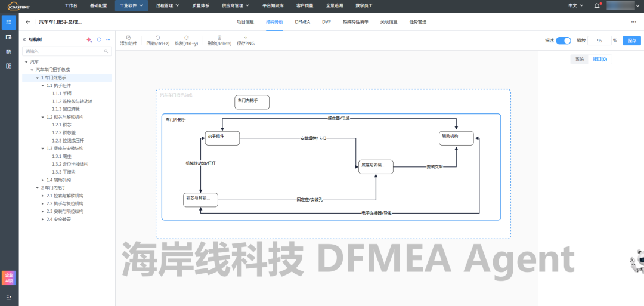Open the 过程管理 dropdown menu

click(168, 6)
